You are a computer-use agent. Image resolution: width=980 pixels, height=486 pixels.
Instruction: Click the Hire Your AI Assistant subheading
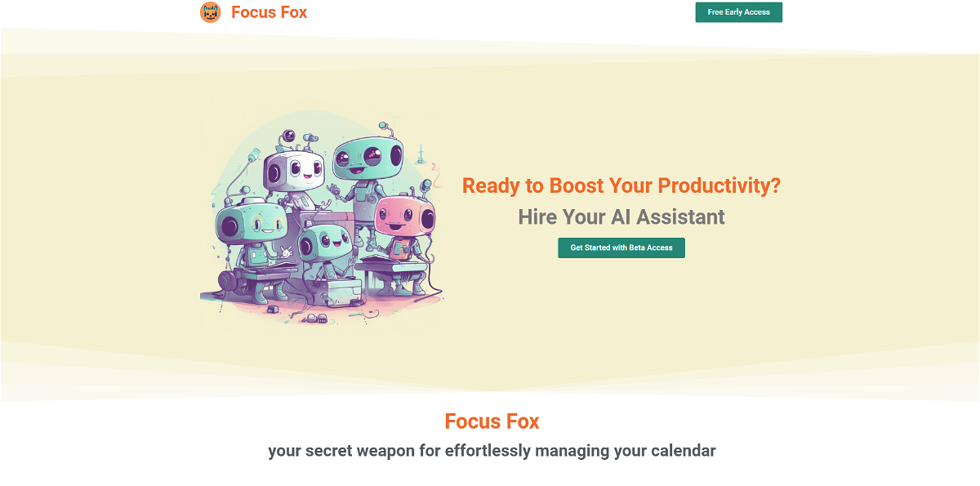[x=621, y=217]
